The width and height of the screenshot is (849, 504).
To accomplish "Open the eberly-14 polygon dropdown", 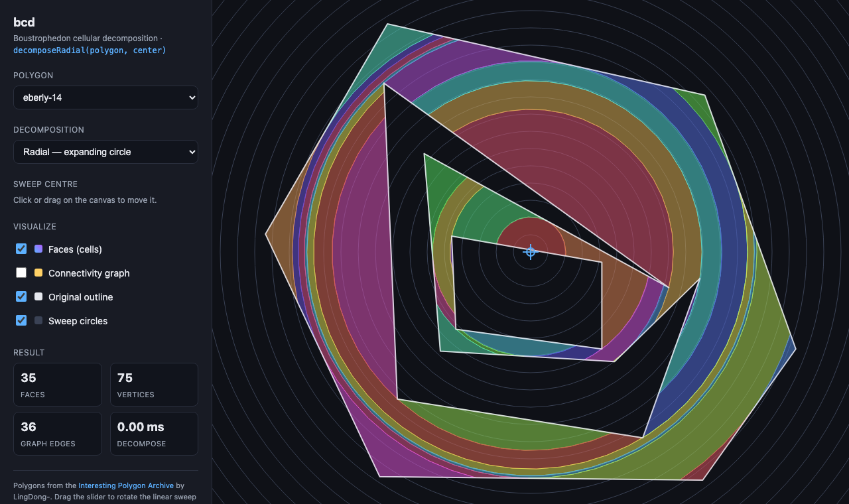I will pyautogui.click(x=105, y=97).
